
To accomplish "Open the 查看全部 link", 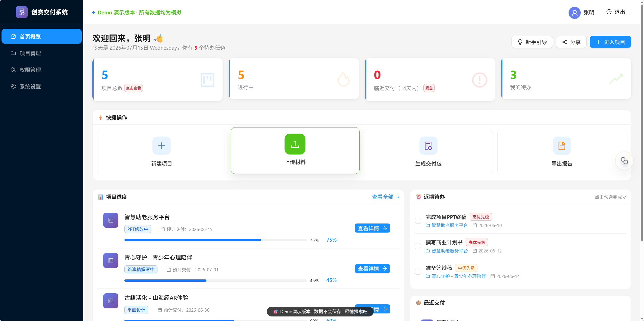I will coord(386,197).
